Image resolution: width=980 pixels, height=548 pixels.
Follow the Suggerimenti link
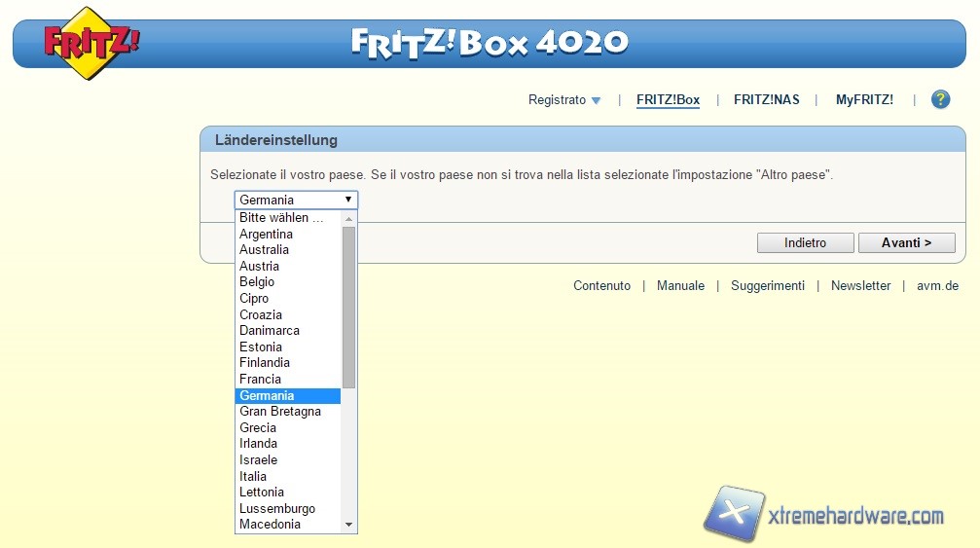point(768,286)
